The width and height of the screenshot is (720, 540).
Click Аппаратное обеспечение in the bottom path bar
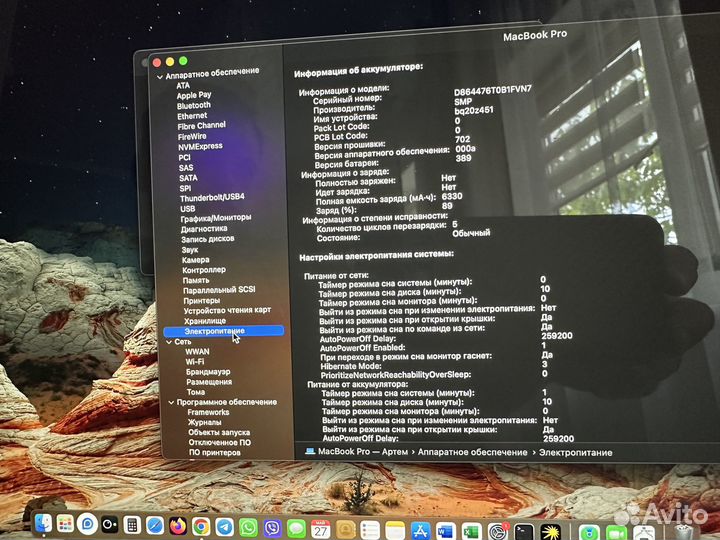(472, 452)
